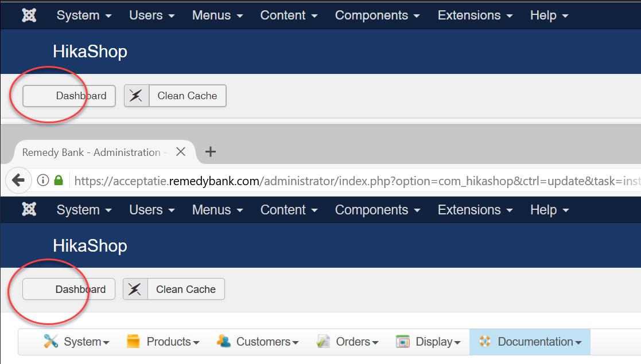Click the HikaShop System tools icon
The height and width of the screenshot is (364, 641).
51,341
